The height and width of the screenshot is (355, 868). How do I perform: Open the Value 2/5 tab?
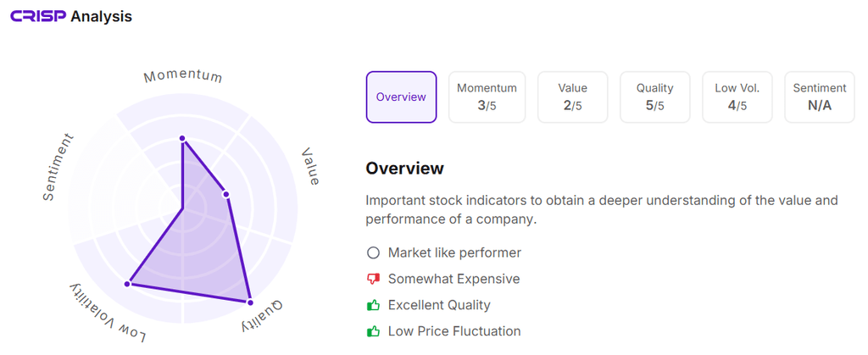pos(572,97)
